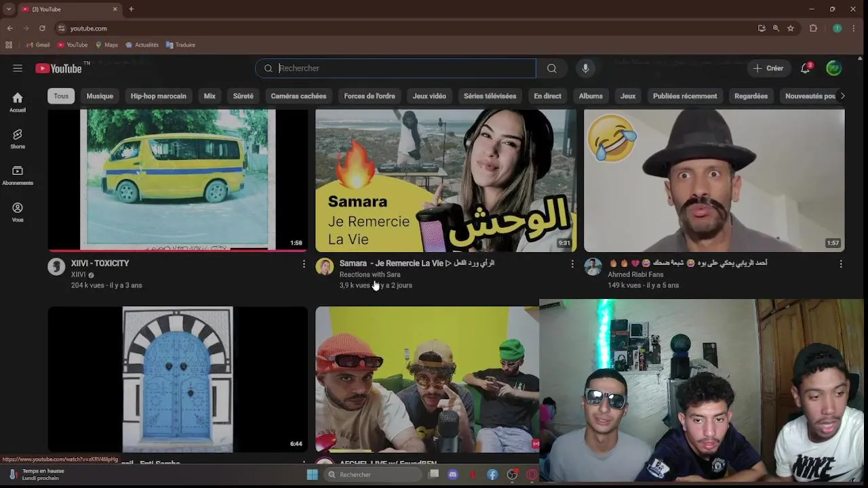
Task: Reload the page with the refresh icon
Action: [x=42, y=28]
